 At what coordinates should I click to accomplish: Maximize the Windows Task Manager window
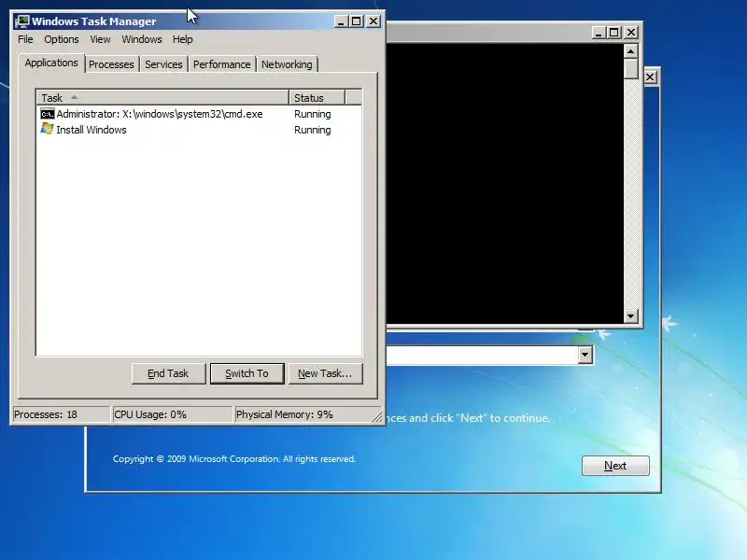[x=357, y=21]
